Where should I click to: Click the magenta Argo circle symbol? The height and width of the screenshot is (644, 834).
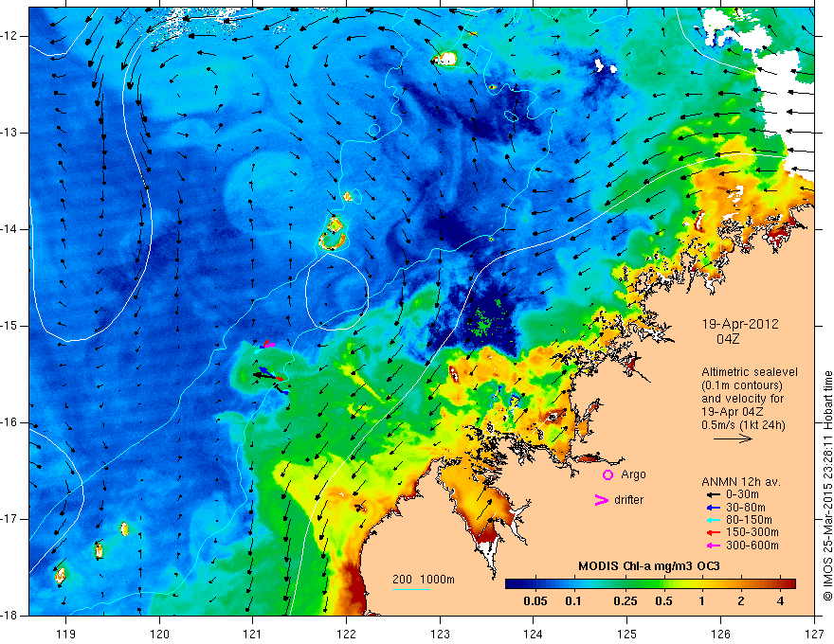point(607,474)
